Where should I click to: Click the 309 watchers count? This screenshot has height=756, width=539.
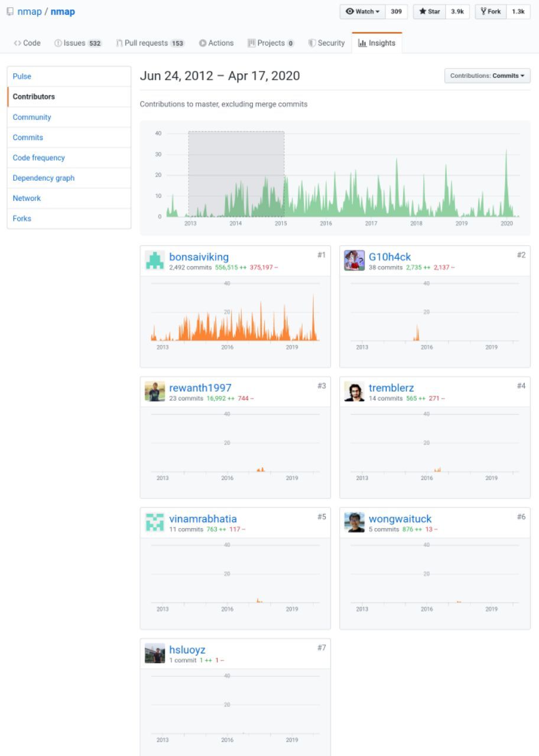[396, 12]
